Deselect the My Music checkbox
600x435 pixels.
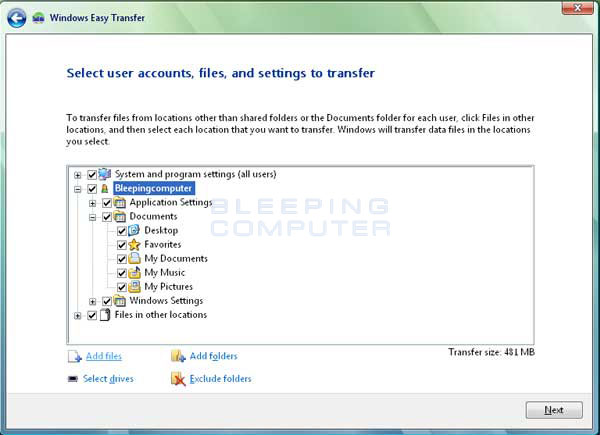[122, 273]
